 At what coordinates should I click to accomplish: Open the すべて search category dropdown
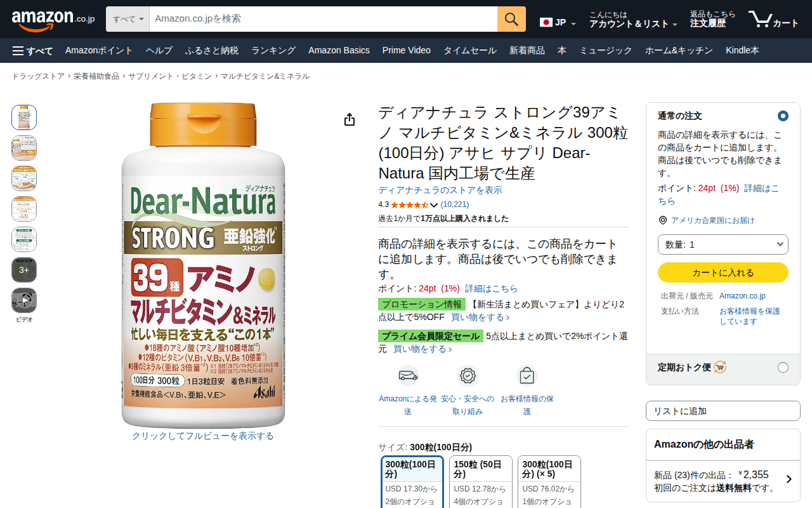(x=128, y=19)
